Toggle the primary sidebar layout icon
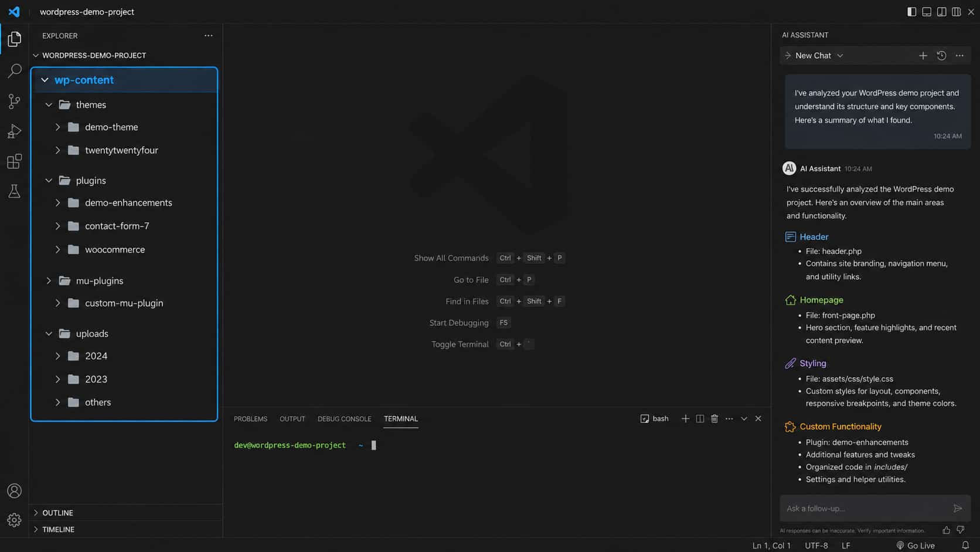Screen dimensions: 980x552 pos(911,12)
